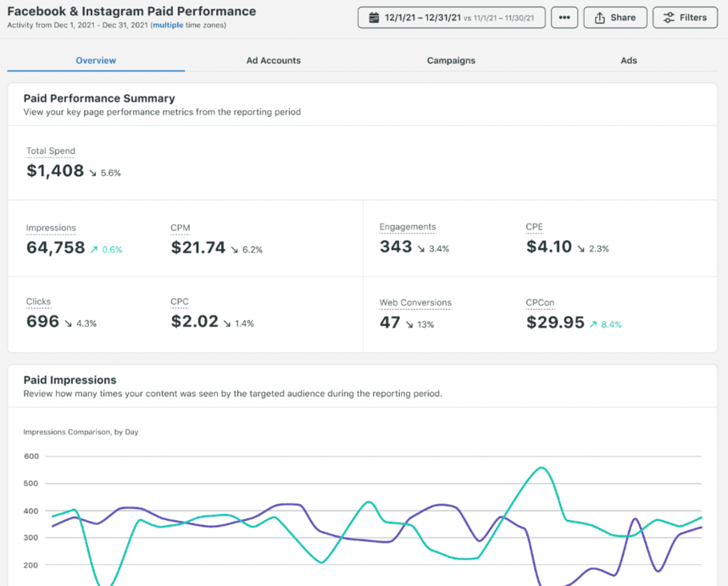The height and width of the screenshot is (586, 728).
Task: Click the CPE metric label
Action: [x=533, y=227]
